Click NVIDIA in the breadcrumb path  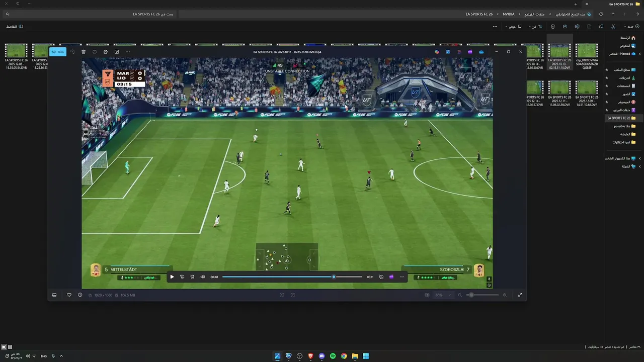coord(509,14)
